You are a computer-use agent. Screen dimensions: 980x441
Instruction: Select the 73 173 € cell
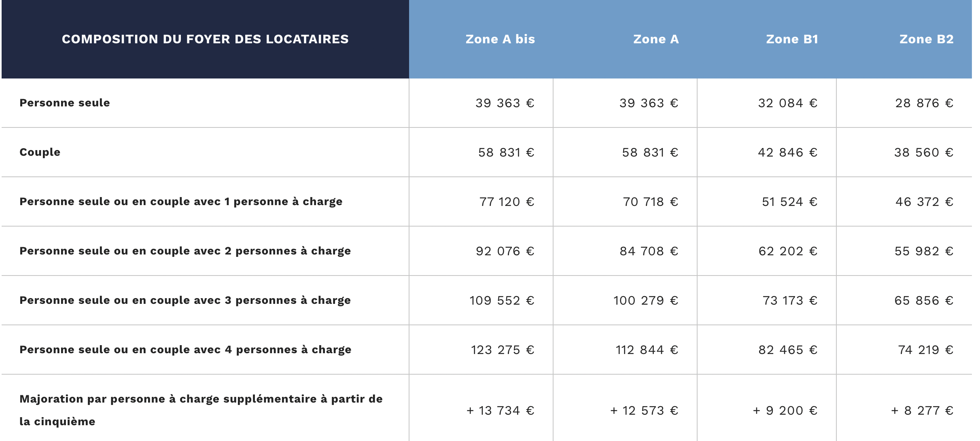tap(790, 301)
